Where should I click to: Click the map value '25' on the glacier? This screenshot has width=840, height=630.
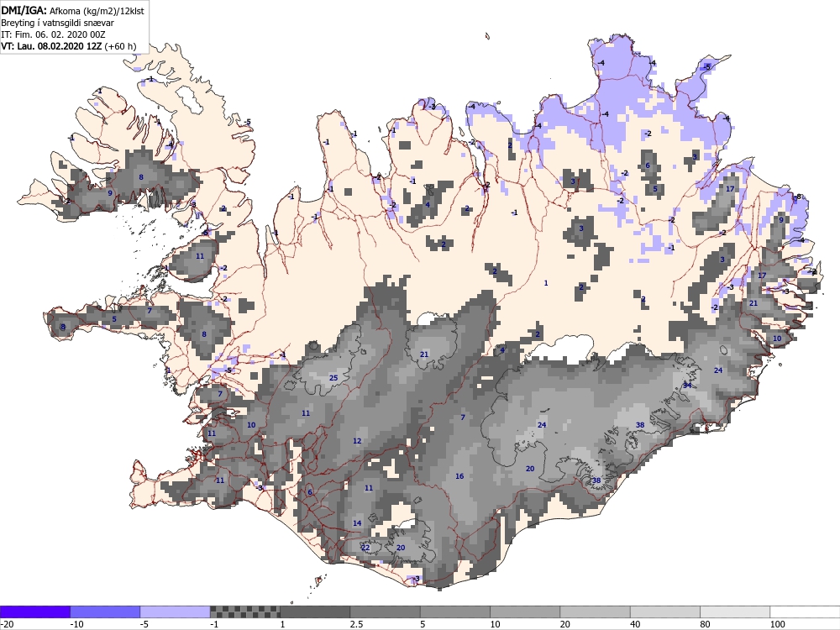[333, 378]
